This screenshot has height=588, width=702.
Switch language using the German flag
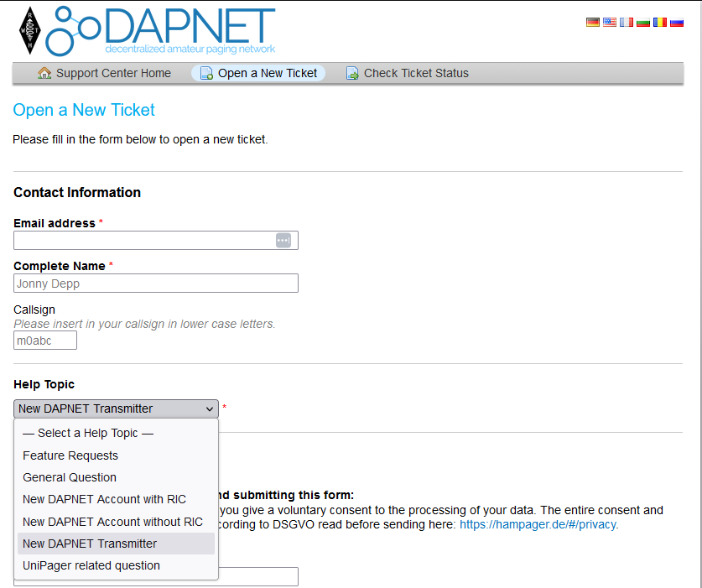(592, 23)
